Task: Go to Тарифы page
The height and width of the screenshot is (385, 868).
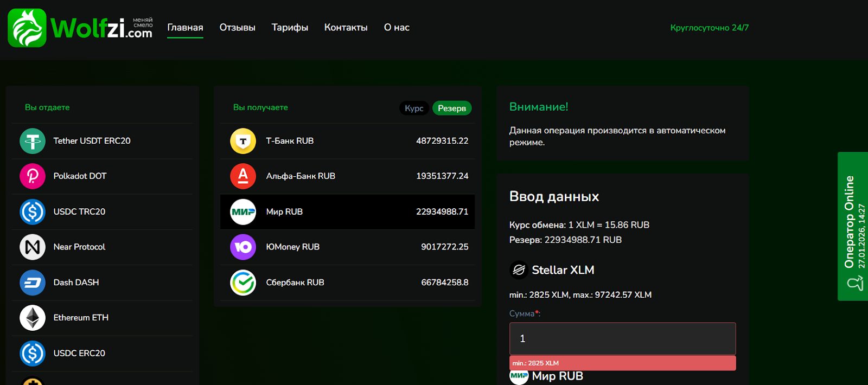Action: 290,28
